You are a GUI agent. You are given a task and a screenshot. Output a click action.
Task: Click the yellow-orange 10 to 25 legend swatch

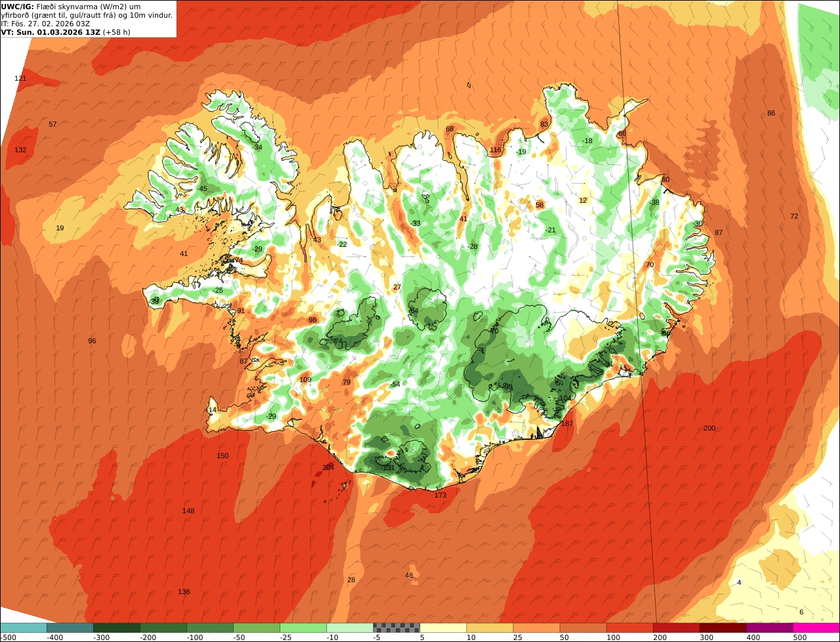coord(490,628)
